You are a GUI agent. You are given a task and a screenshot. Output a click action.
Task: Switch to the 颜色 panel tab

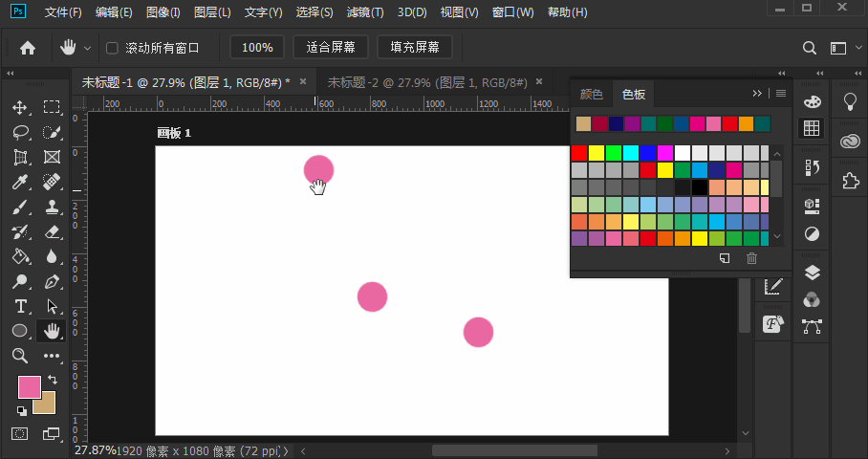(591, 94)
